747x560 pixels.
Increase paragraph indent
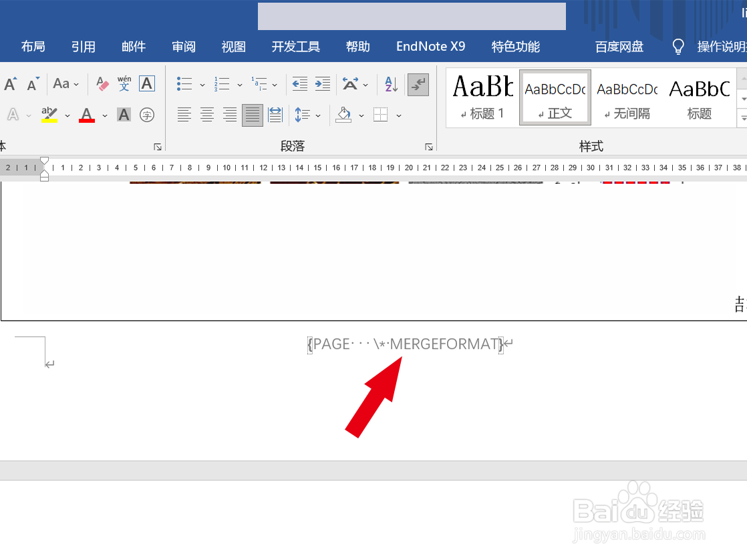323,84
